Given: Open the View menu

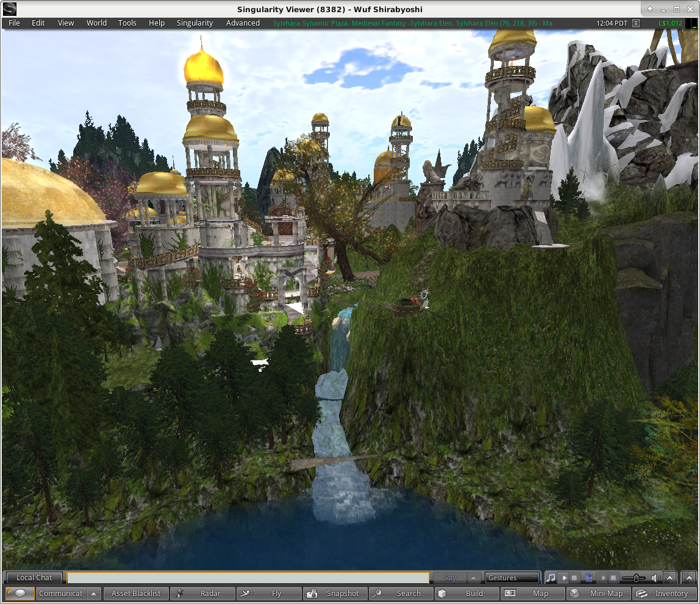Looking at the screenshot, I should [x=66, y=23].
